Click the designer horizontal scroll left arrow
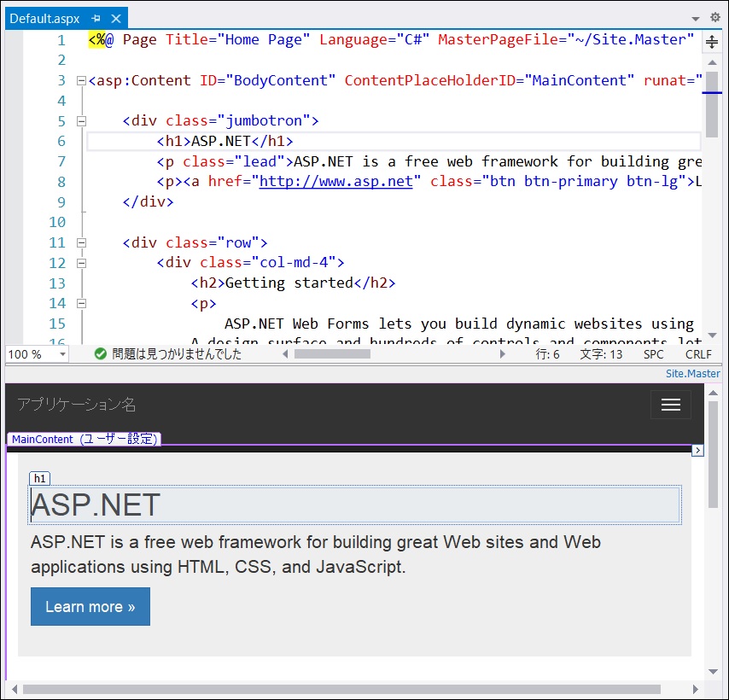This screenshot has height=700, width=729. pyautogui.click(x=15, y=689)
